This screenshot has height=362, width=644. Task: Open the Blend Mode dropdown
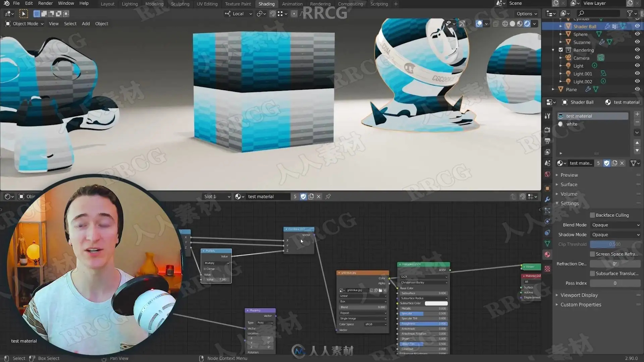(x=615, y=225)
